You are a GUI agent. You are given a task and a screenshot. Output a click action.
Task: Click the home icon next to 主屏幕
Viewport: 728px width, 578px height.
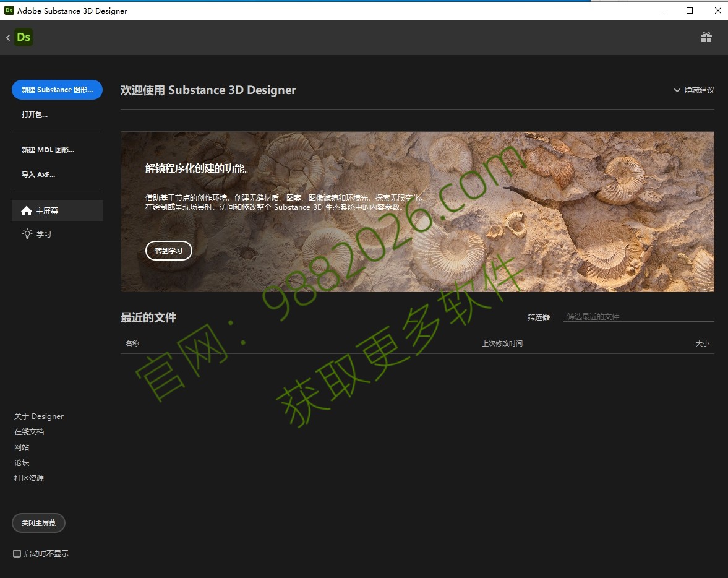(x=27, y=210)
